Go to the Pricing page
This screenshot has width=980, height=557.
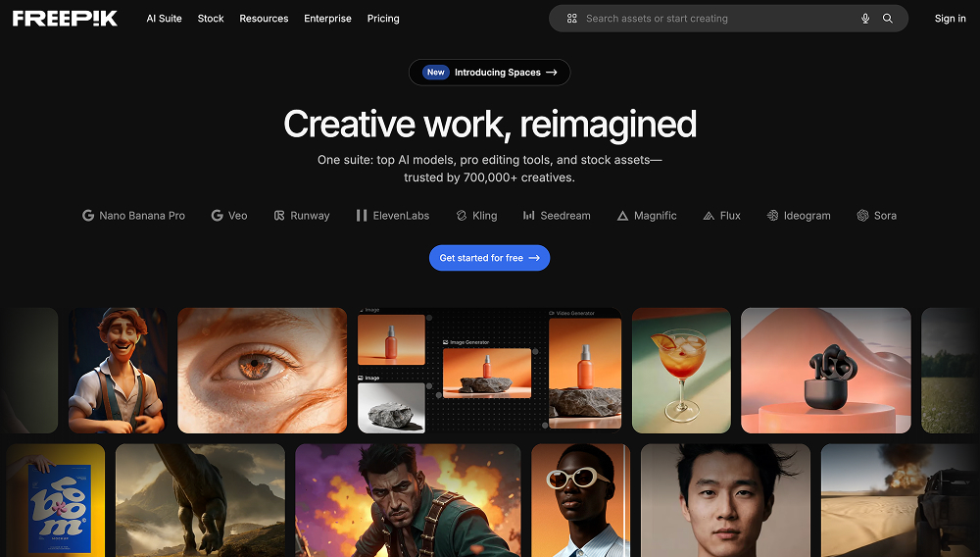383,19
